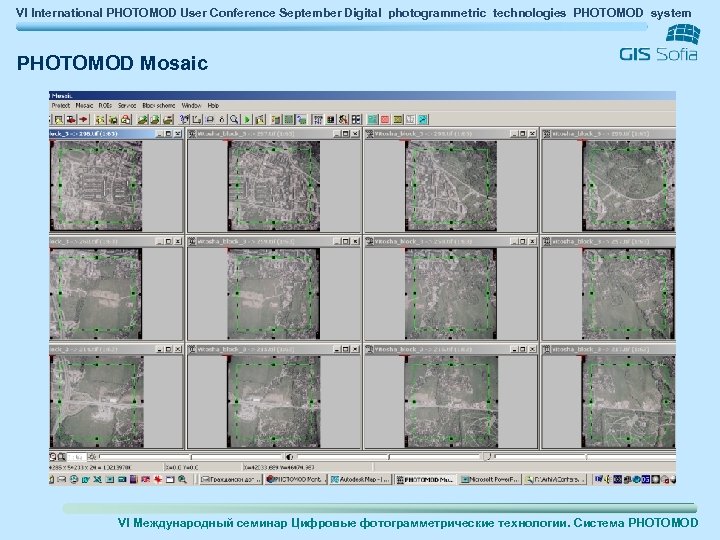This screenshot has width=720, height=540.
Task: Open the ROIs menu
Action: [105, 106]
